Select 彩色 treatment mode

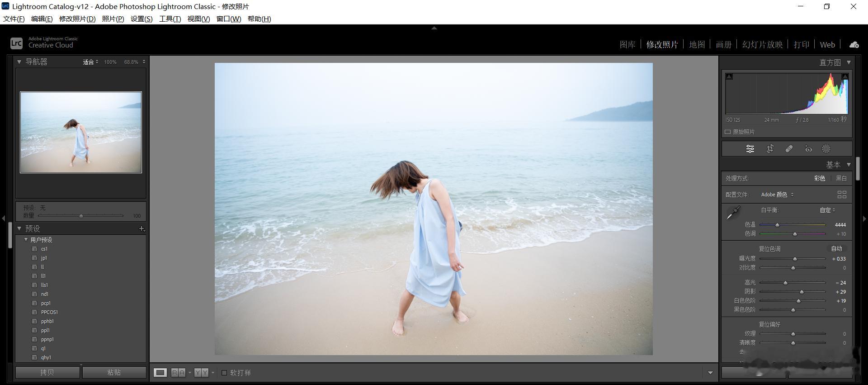click(x=820, y=178)
